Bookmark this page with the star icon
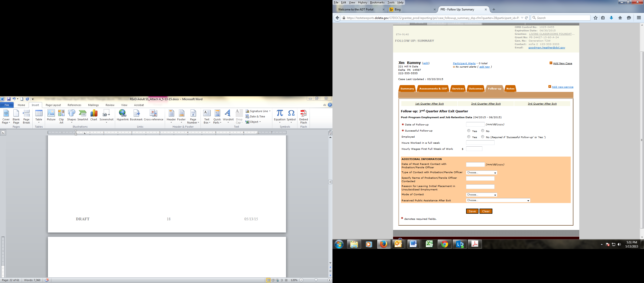The width and height of the screenshot is (644, 283). 596,18
